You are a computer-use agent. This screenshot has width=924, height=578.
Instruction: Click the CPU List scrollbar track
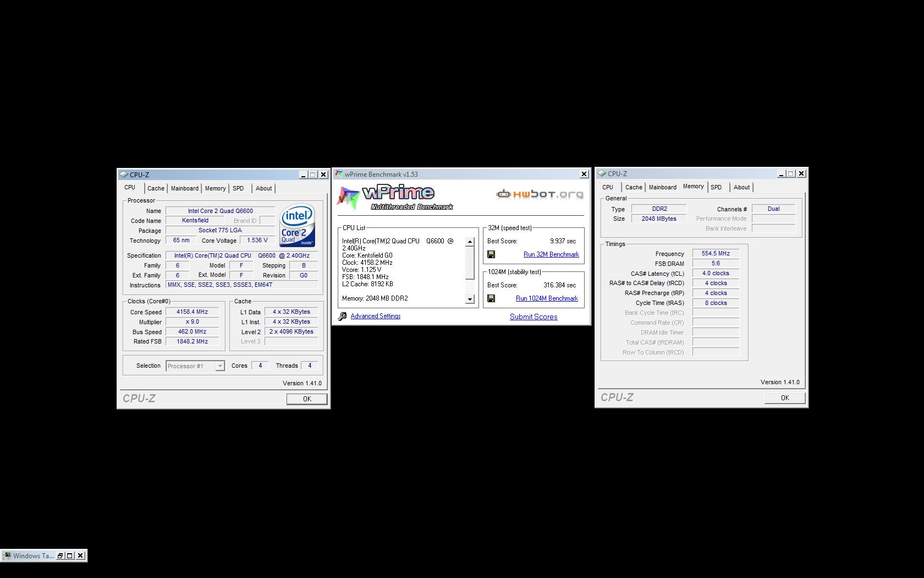coord(470,270)
